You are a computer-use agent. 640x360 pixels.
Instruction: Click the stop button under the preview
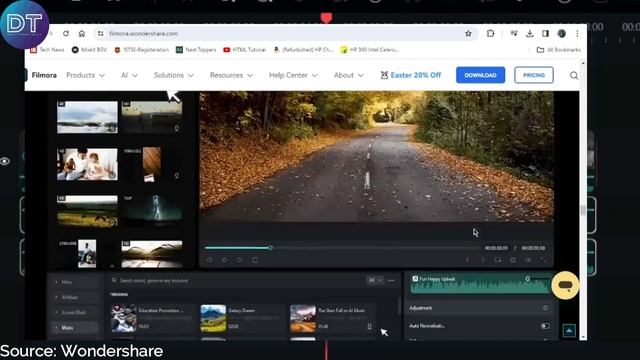255,260
